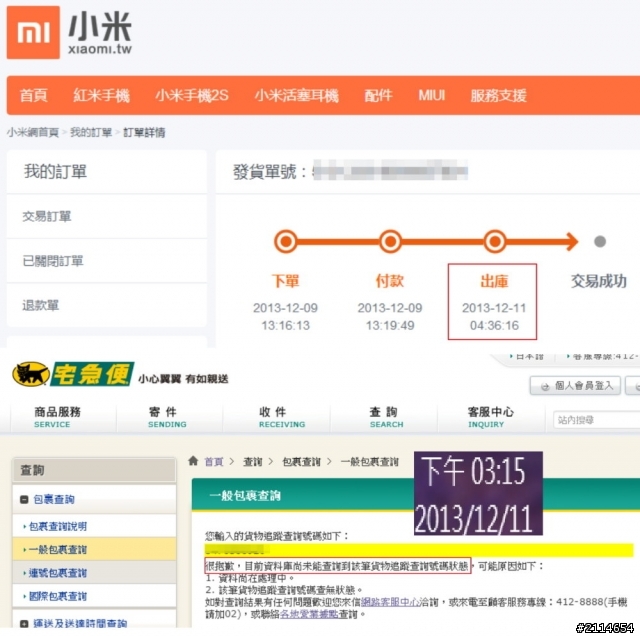Open the 小米手機2S menu item
The width and height of the screenshot is (640, 636).
click(x=191, y=96)
